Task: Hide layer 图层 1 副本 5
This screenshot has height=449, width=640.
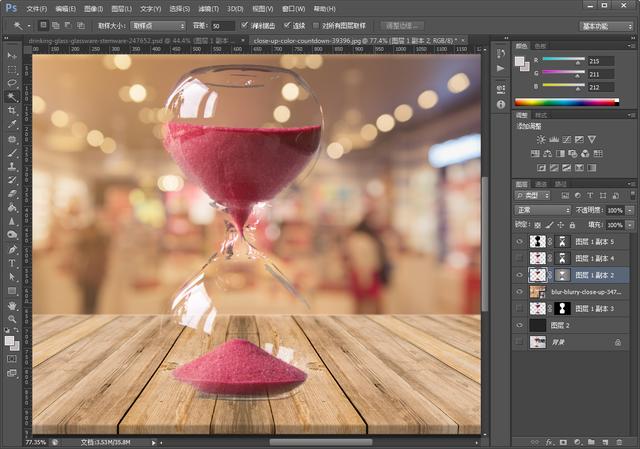Action: coord(519,242)
